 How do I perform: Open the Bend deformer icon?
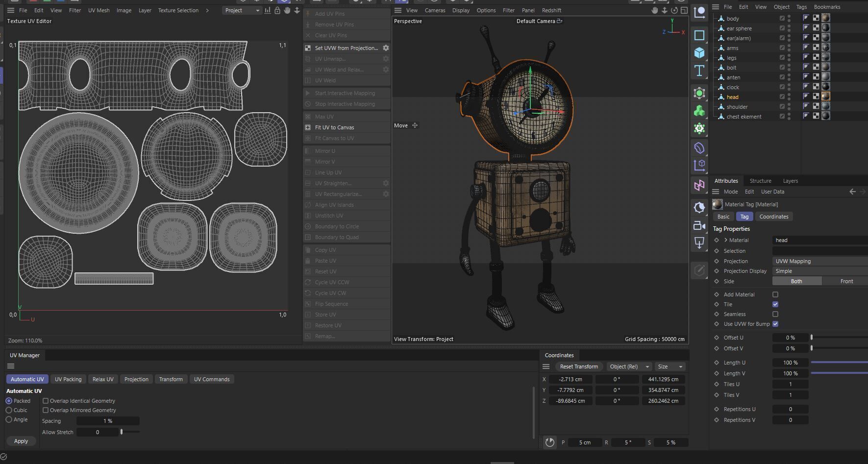coord(699,147)
